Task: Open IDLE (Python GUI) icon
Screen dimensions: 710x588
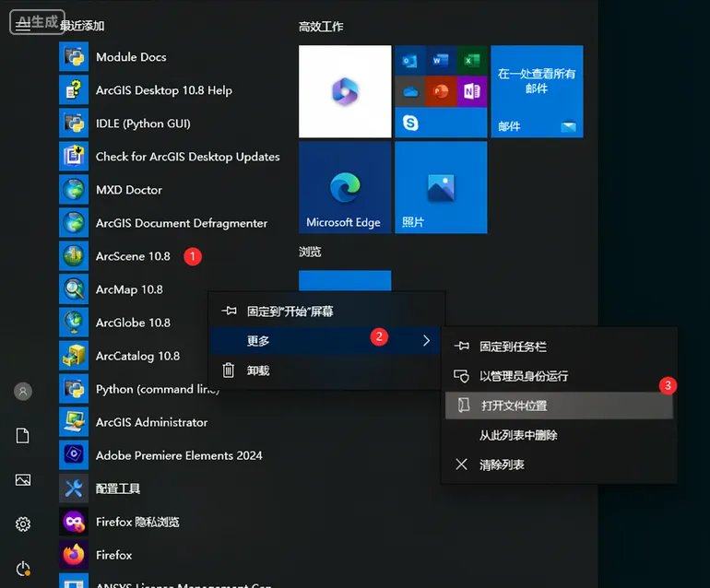Action: point(74,123)
